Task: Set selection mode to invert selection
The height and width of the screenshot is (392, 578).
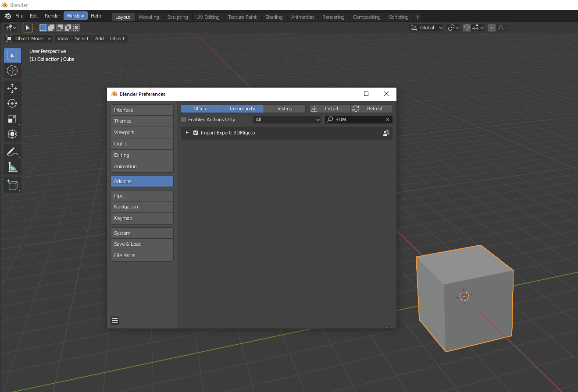Action: coord(68,28)
